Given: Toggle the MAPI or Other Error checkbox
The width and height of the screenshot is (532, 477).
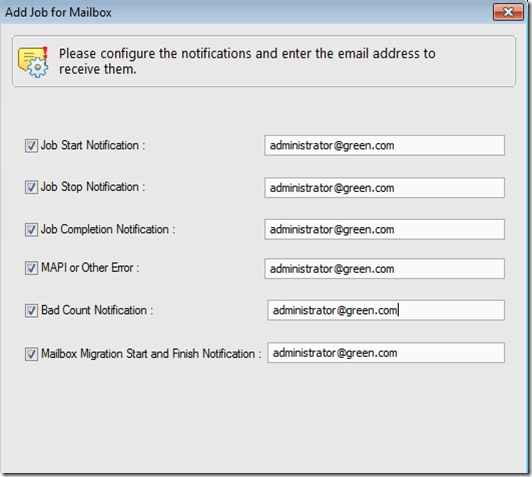Looking at the screenshot, I should click(x=31, y=268).
